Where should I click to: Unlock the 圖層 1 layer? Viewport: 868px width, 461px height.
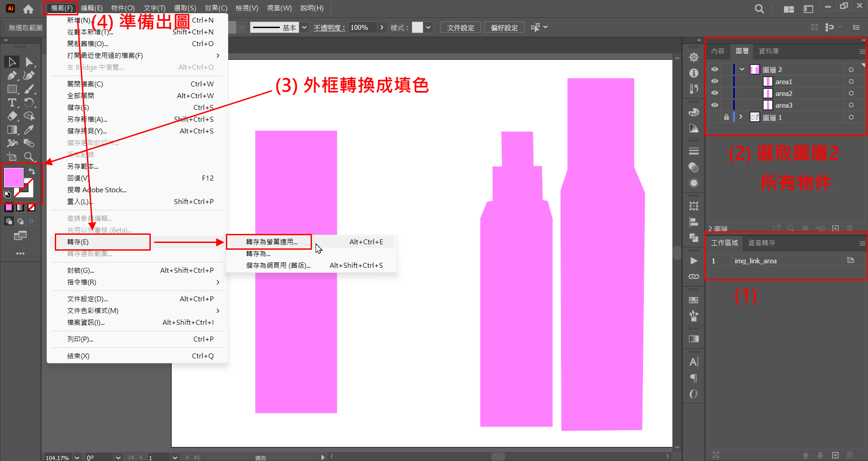(x=726, y=117)
